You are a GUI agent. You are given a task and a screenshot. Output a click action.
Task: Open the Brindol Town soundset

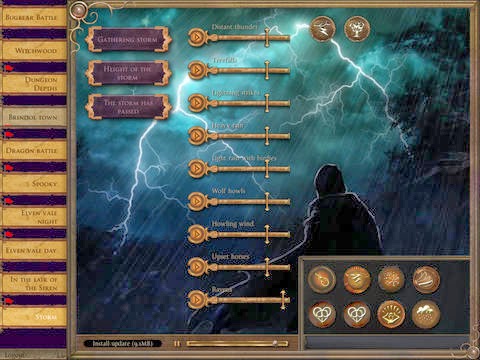click(x=33, y=117)
